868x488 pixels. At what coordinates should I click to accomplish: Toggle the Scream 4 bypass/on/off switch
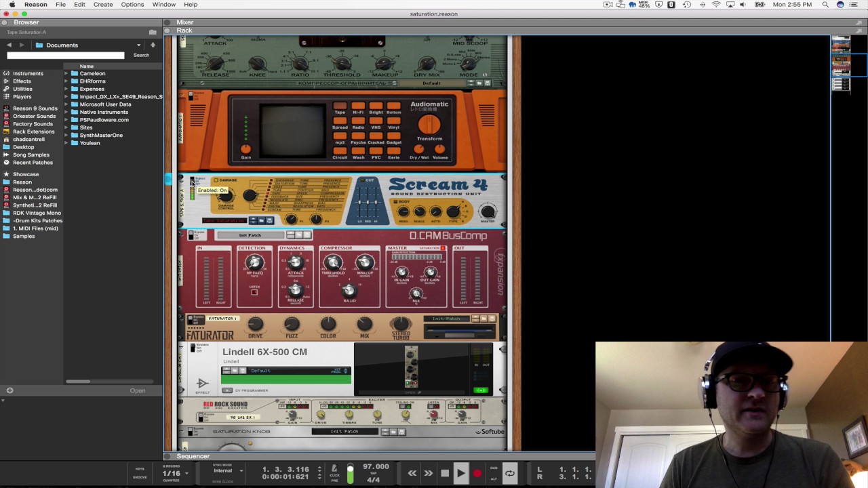click(193, 180)
